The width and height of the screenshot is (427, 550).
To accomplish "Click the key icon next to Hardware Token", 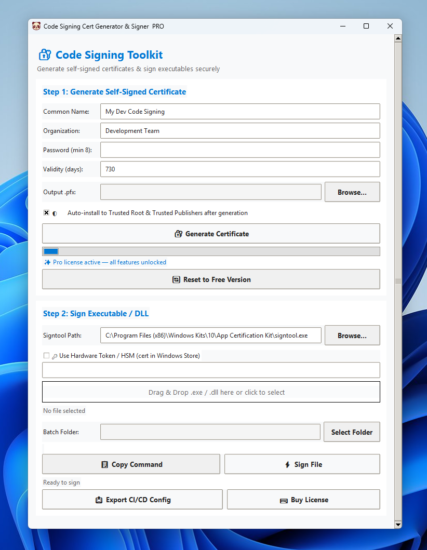I will coord(54,356).
